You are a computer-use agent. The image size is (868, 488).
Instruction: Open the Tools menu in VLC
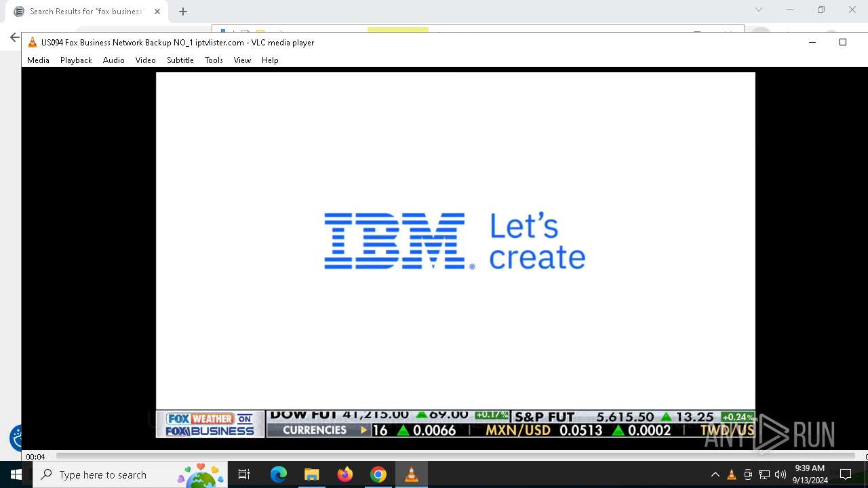[x=214, y=60]
